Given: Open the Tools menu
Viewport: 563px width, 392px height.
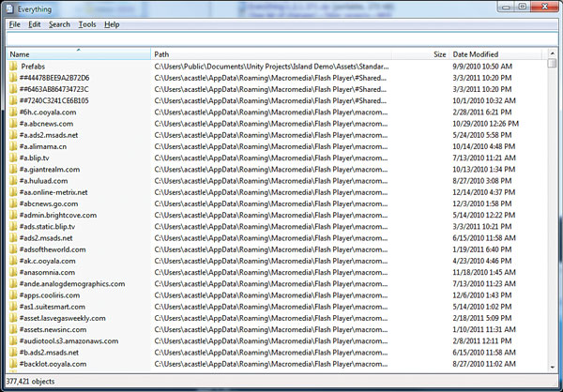Looking at the screenshot, I should coord(87,23).
